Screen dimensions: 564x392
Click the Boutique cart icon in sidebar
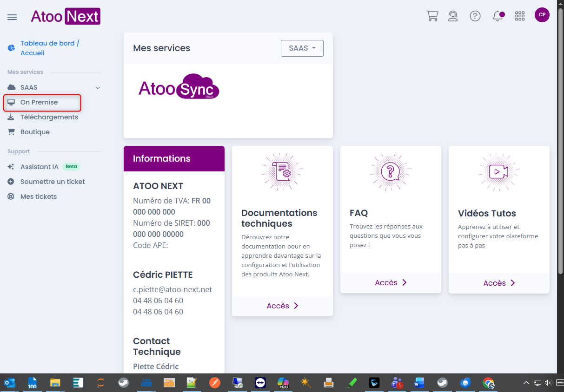[11, 132]
